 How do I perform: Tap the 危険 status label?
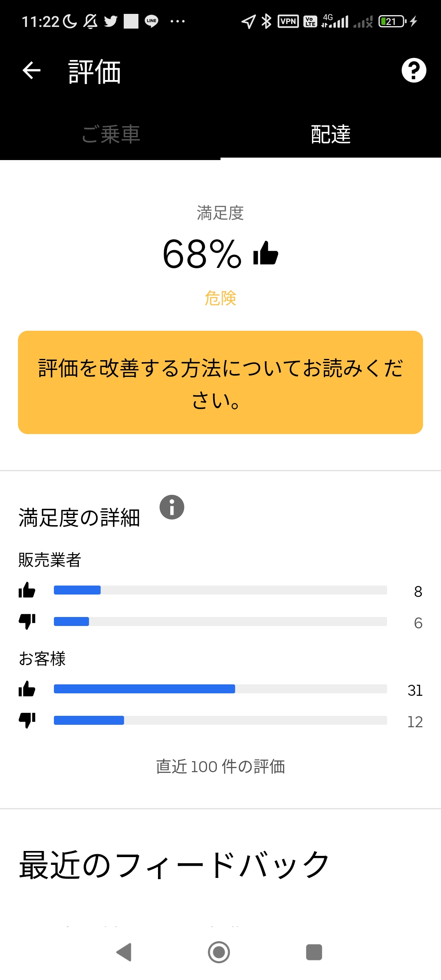[x=220, y=298]
